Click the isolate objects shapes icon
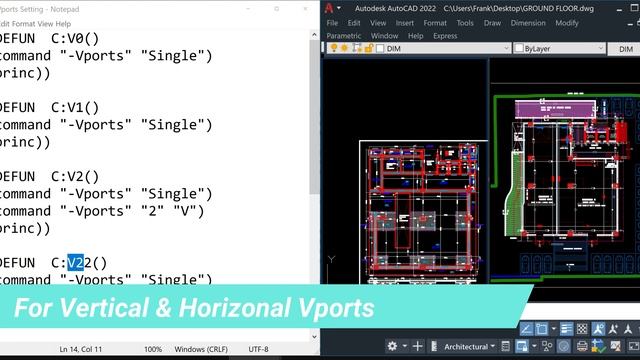The height and width of the screenshot is (360, 640). click(547, 346)
